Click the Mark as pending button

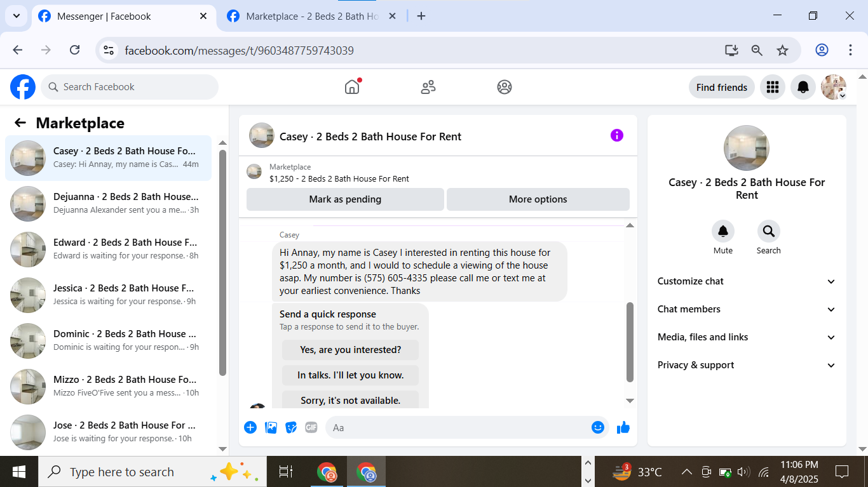pyautogui.click(x=345, y=199)
